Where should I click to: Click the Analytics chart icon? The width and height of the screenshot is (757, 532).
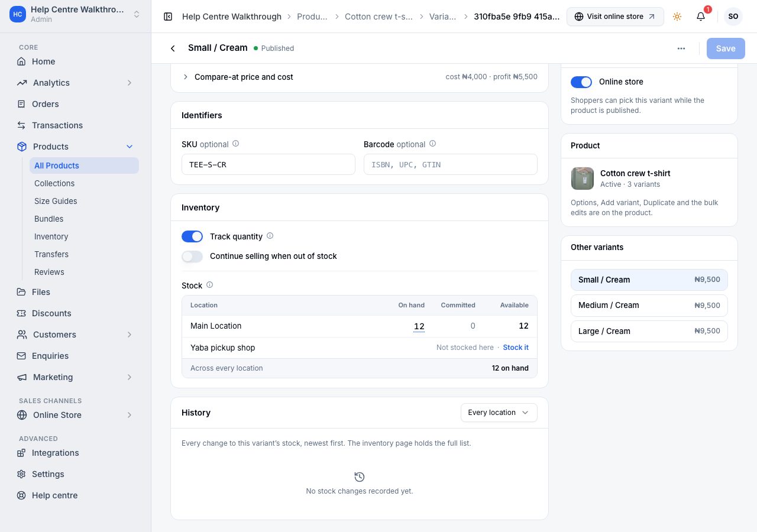coord(21,83)
